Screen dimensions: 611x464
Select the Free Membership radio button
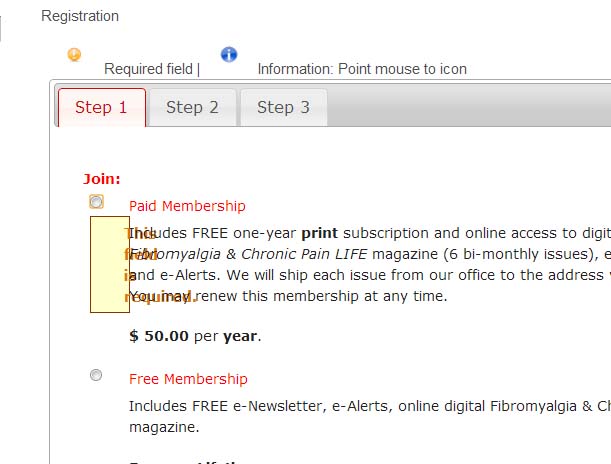pos(96,375)
